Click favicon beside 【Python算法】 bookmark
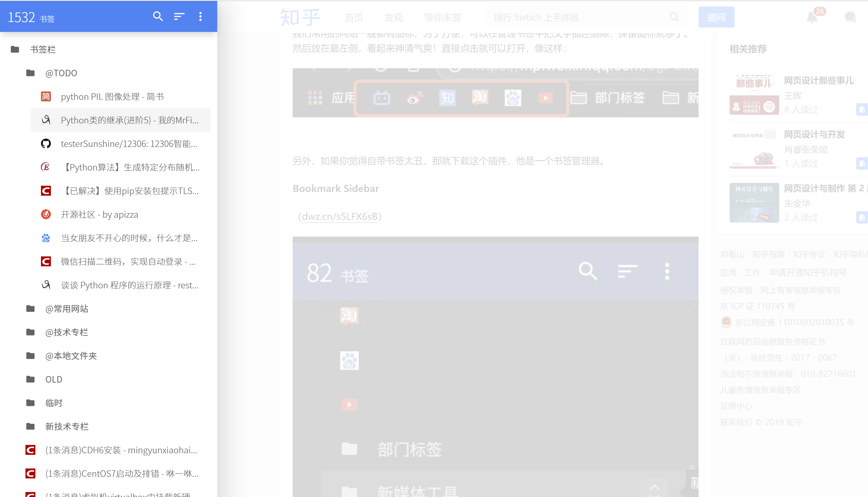Viewport: 868px width, 497px height. click(x=46, y=167)
